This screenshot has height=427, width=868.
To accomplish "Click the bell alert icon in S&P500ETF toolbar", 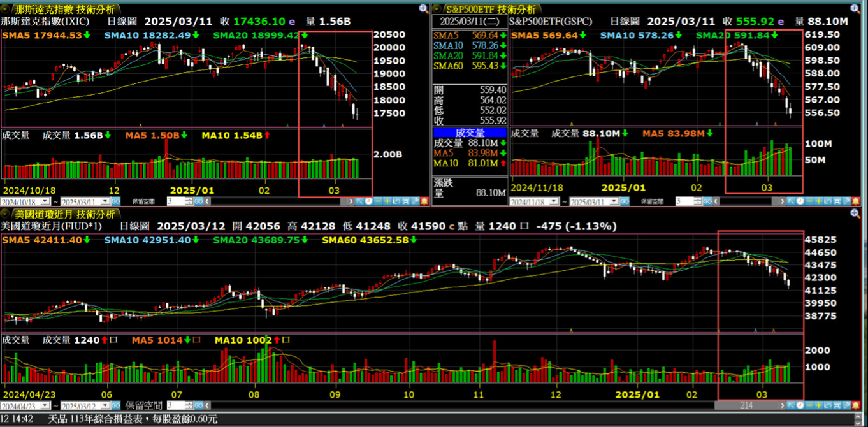I will coord(855,201).
